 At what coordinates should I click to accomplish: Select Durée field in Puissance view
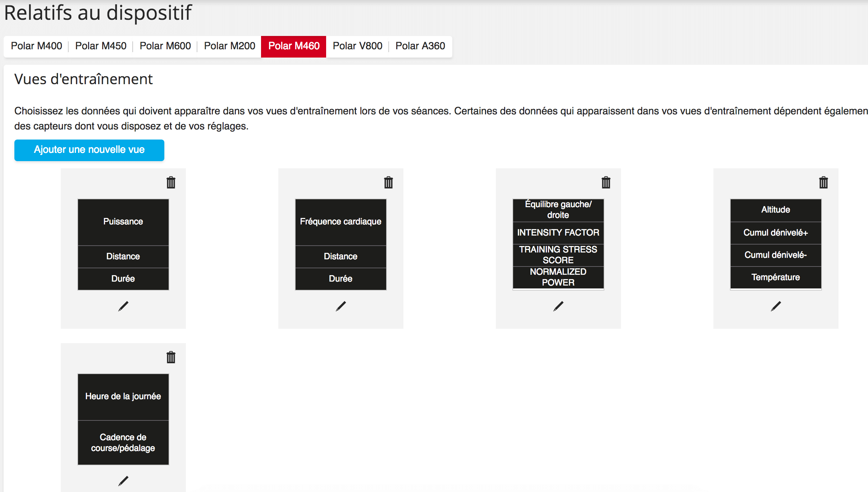(x=123, y=279)
